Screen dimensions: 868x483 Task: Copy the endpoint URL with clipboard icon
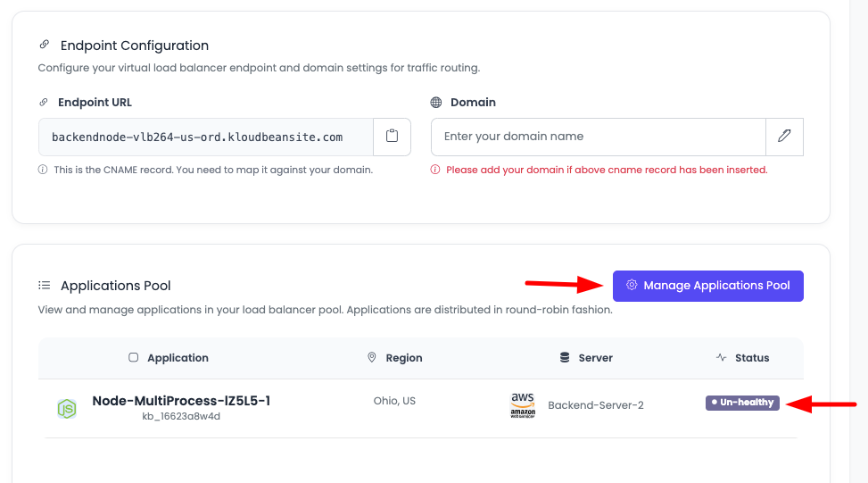(392, 137)
